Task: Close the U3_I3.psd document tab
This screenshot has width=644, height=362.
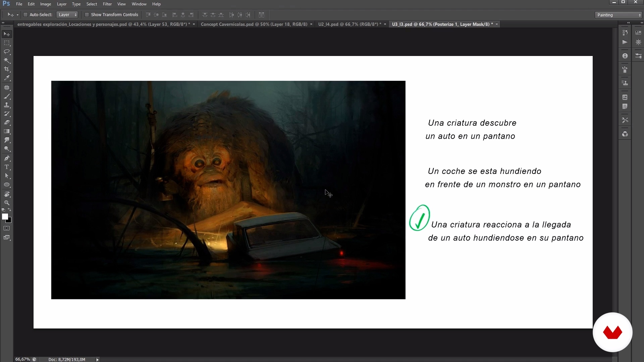Action: (x=497, y=24)
